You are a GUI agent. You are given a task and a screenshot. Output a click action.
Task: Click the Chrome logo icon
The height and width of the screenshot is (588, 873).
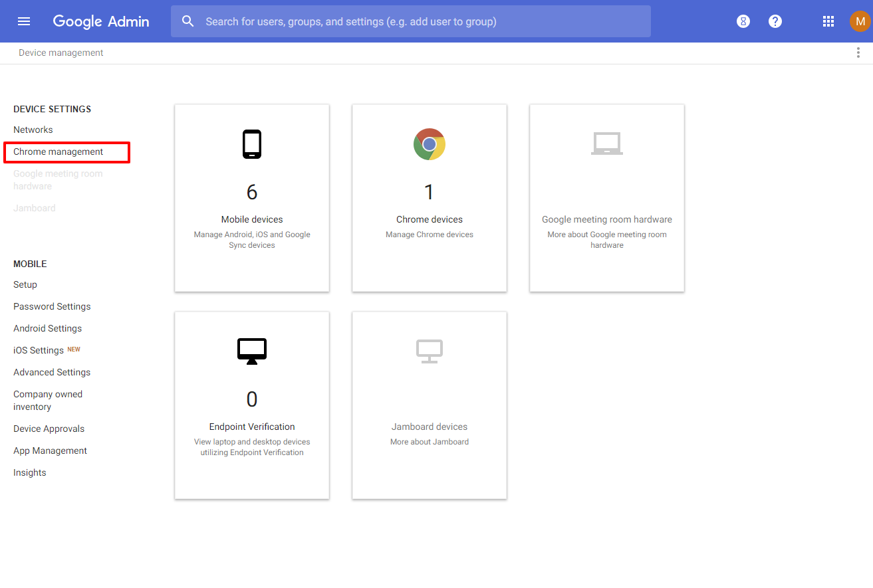430,144
